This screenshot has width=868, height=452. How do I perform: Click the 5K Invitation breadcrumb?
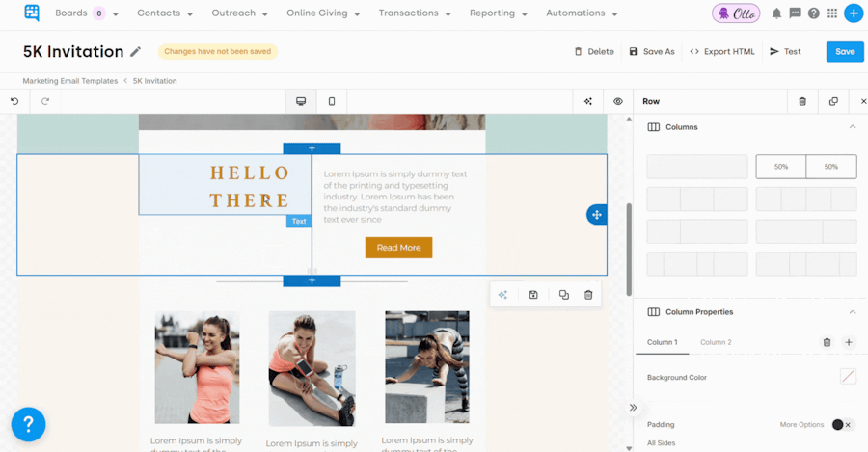(154, 81)
